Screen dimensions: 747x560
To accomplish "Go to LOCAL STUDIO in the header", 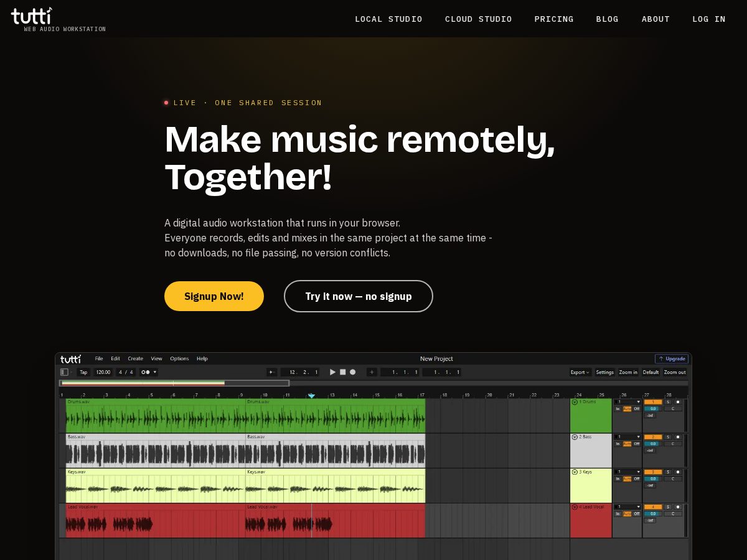I will (388, 19).
